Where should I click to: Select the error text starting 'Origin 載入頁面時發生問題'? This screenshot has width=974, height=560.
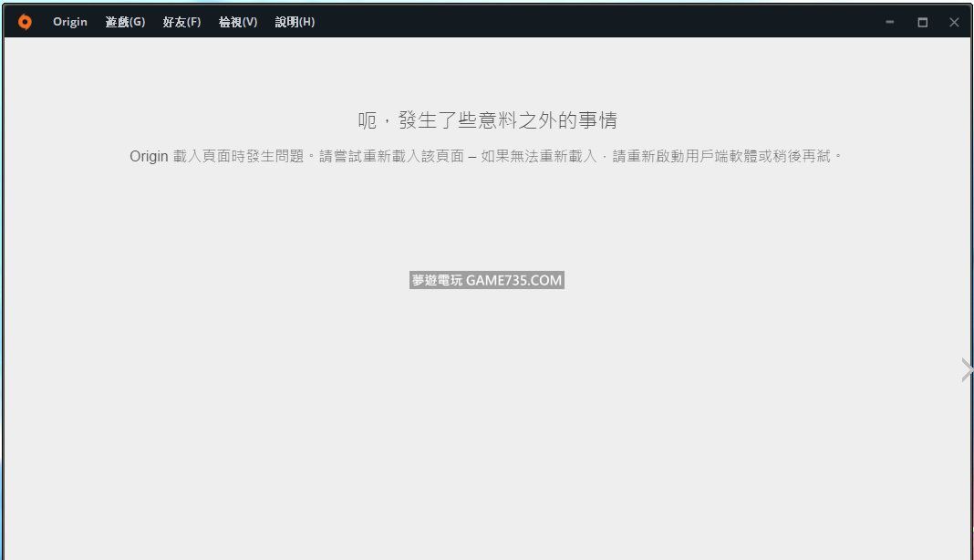pos(485,156)
